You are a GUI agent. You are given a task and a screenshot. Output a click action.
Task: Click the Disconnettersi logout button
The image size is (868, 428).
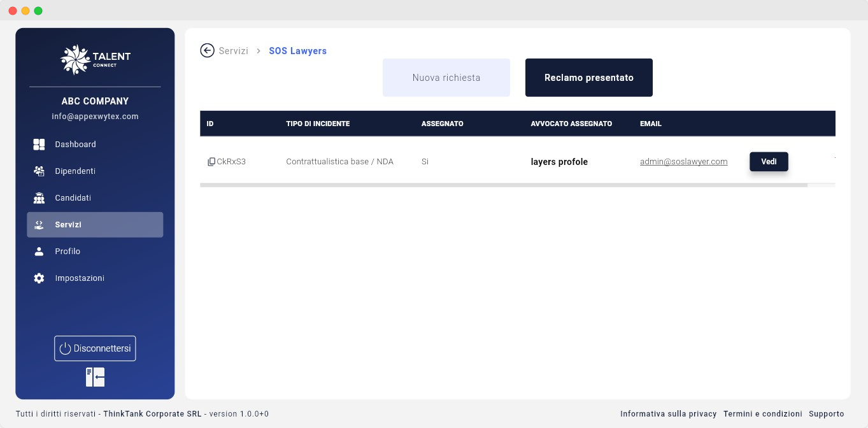tap(95, 348)
